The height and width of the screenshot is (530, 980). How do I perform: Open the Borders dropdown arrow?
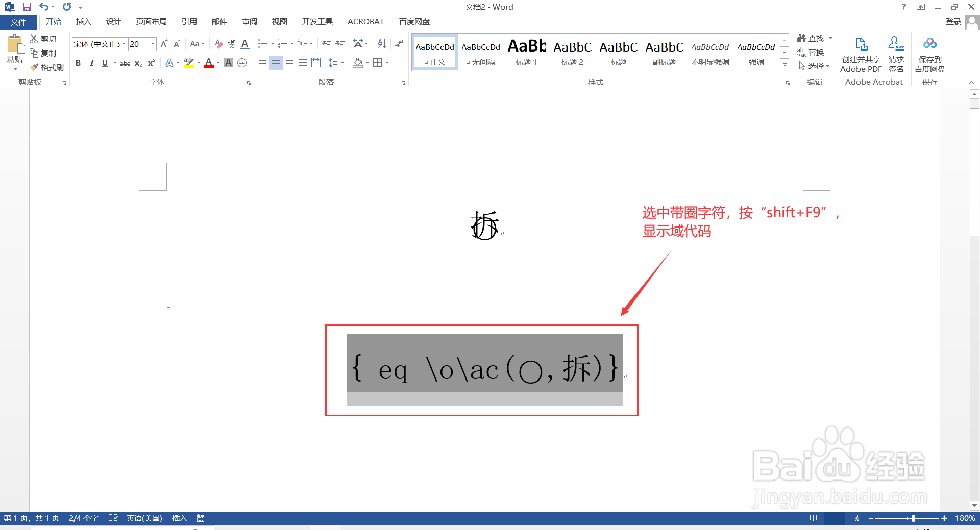(x=387, y=63)
